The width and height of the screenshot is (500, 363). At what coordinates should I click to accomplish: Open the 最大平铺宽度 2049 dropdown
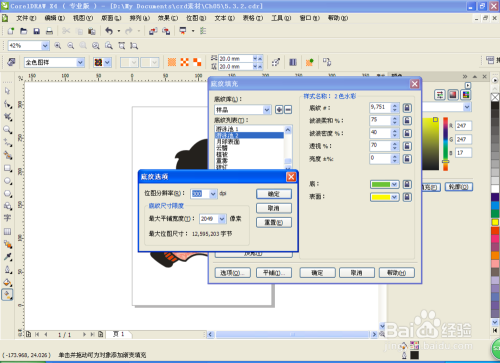(222, 219)
